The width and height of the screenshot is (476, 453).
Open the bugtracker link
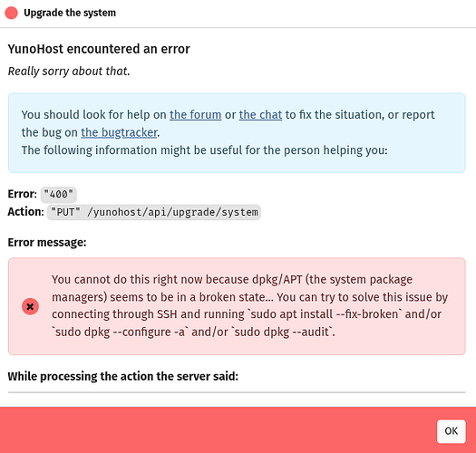[119, 132]
